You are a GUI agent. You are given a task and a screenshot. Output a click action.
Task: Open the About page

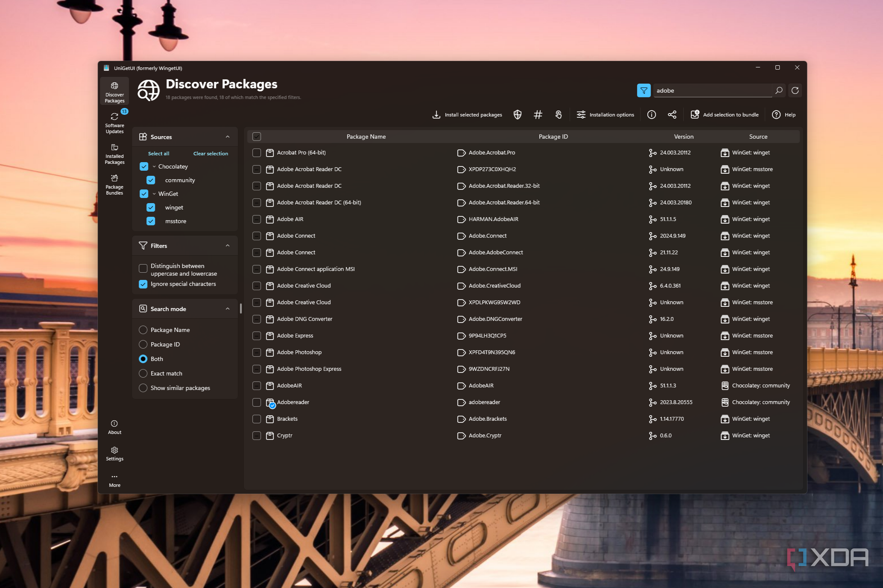[114, 427]
